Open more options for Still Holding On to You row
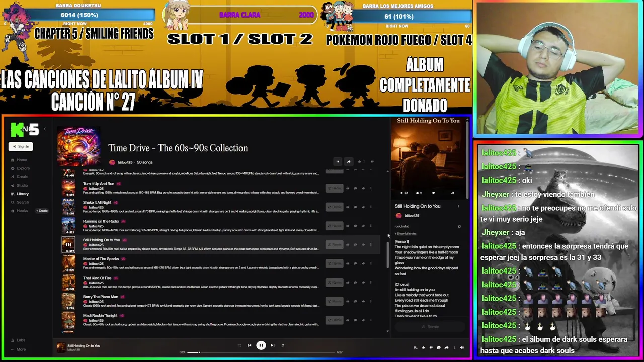The width and height of the screenshot is (644, 362). pos(371,245)
